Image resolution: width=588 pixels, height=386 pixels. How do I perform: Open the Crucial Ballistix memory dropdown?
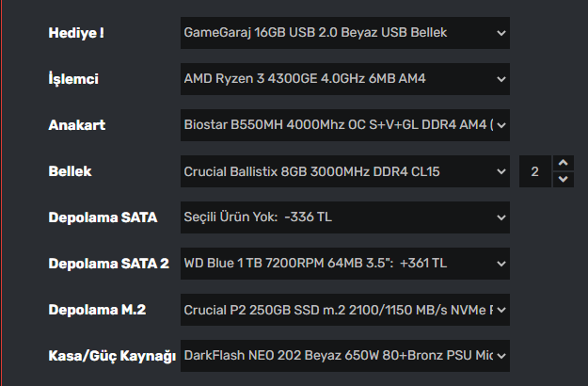(344, 171)
